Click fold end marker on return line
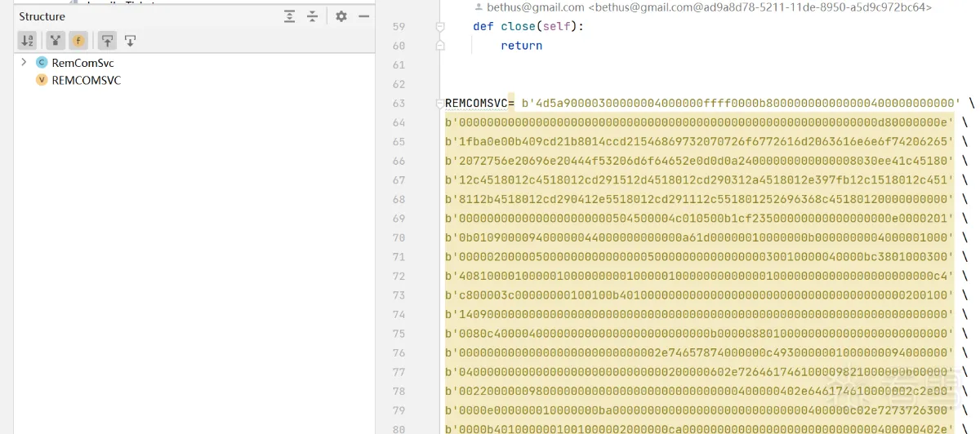Viewport: 980px width, 434px height. coord(440,46)
